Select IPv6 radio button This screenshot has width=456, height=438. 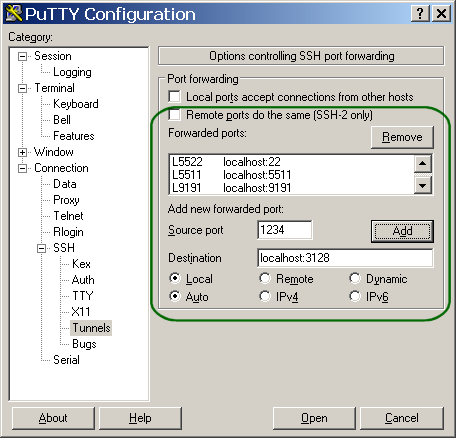coord(355,296)
